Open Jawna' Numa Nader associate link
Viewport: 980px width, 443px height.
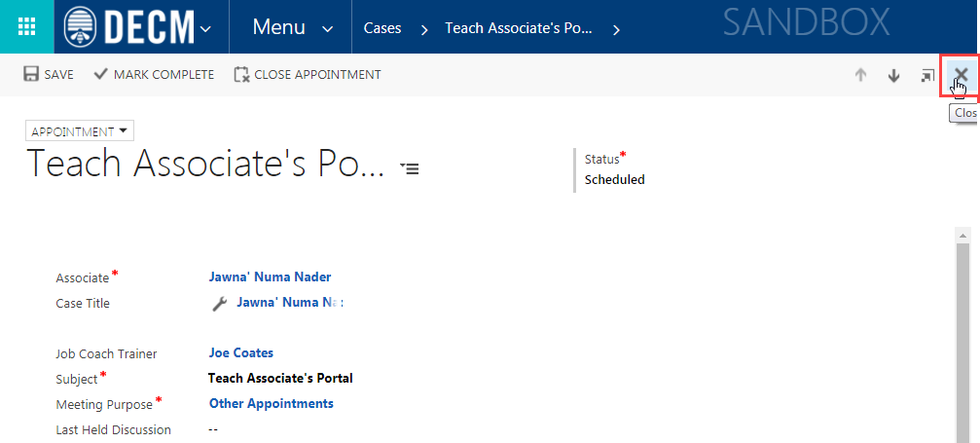[270, 277]
